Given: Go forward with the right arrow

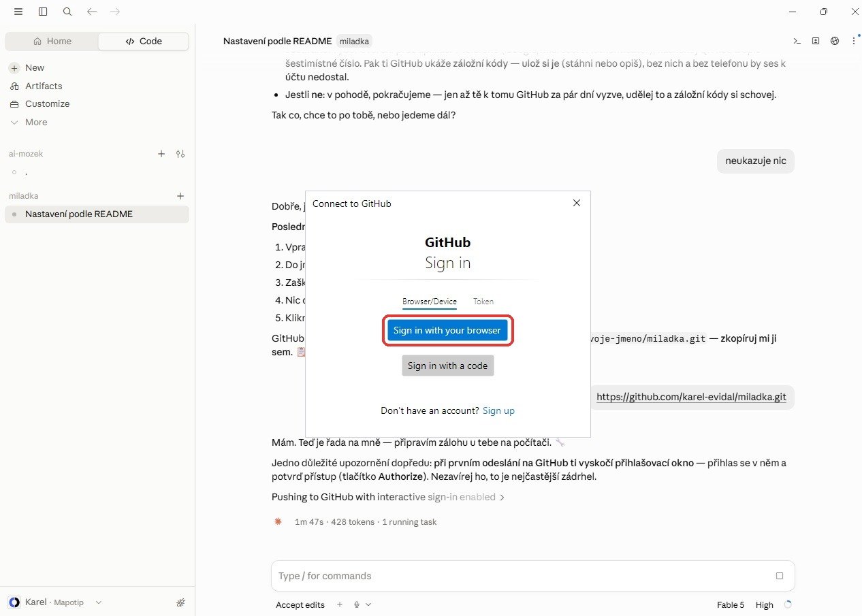Looking at the screenshot, I should point(115,12).
